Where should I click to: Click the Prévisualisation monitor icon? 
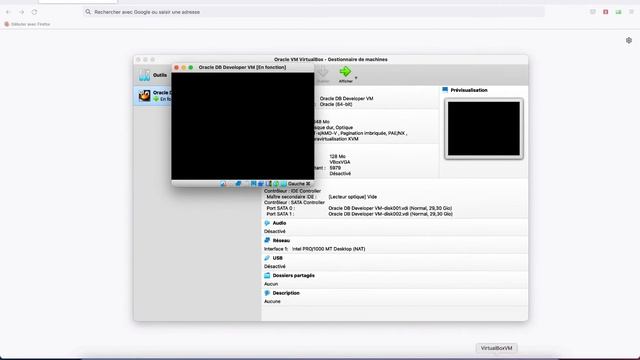(445, 90)
